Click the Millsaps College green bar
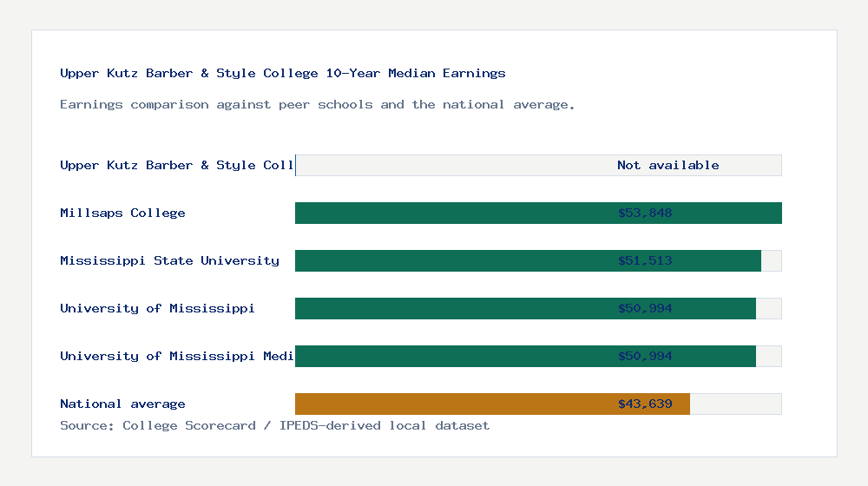This screenshot has width=868, height=486. (x=538, y=213)
